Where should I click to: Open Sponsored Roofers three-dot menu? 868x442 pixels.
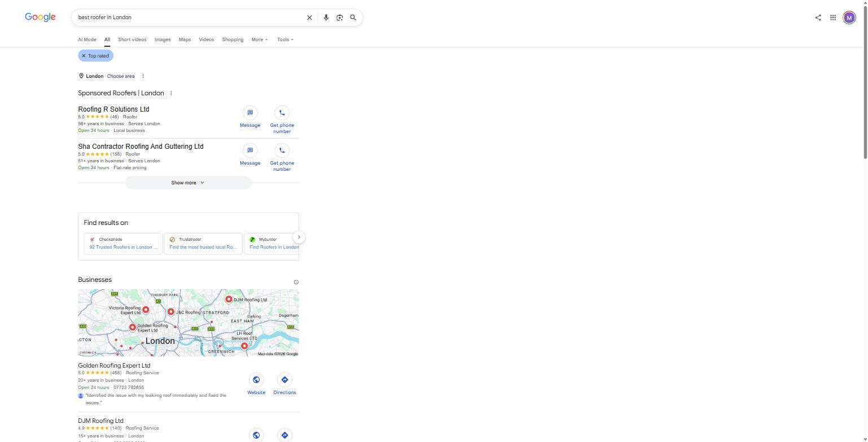[171, 93]
